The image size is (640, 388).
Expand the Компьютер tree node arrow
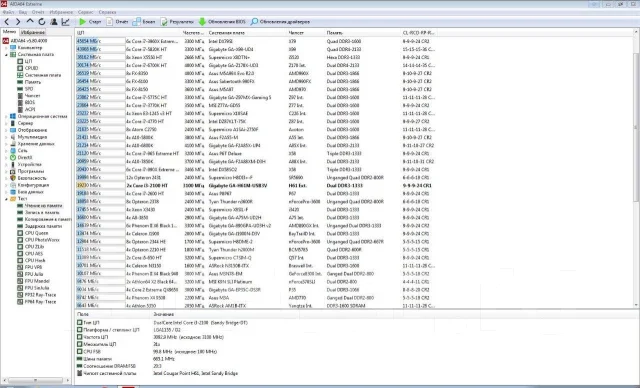[6, 48]
